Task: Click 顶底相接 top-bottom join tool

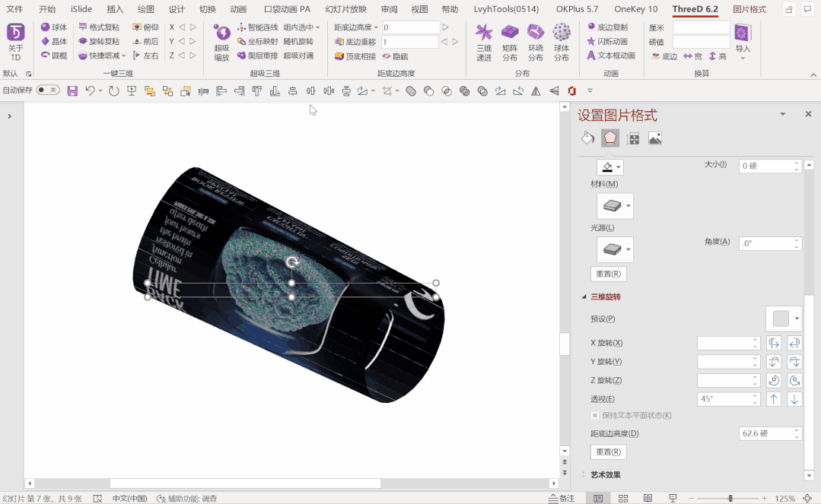Action: tap(356, 56)
